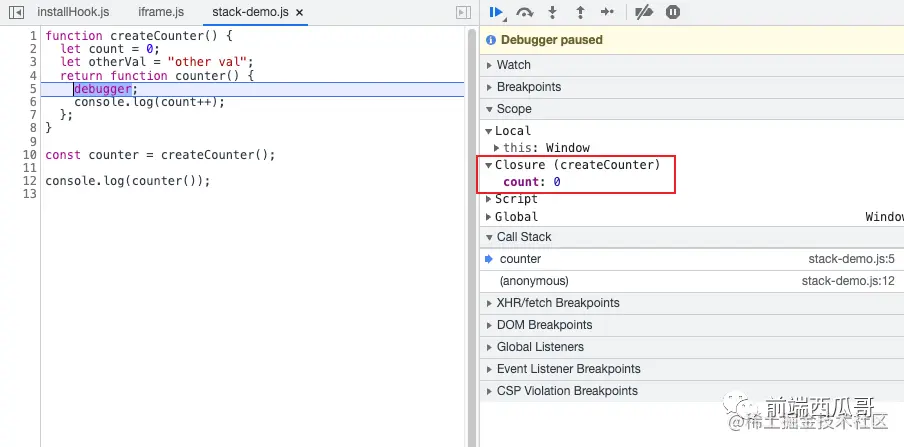Click the Step arrow icon

607,12
